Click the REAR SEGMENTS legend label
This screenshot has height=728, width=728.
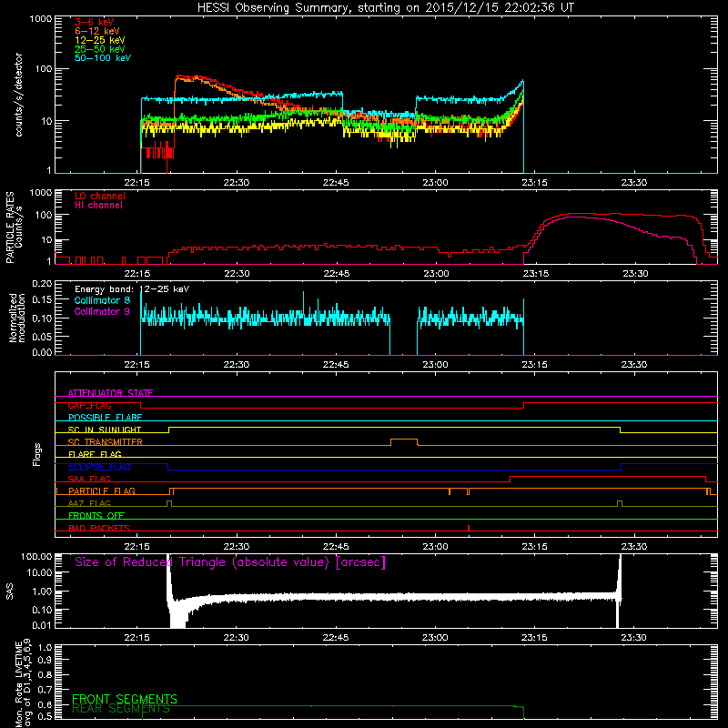coord(121,709)
